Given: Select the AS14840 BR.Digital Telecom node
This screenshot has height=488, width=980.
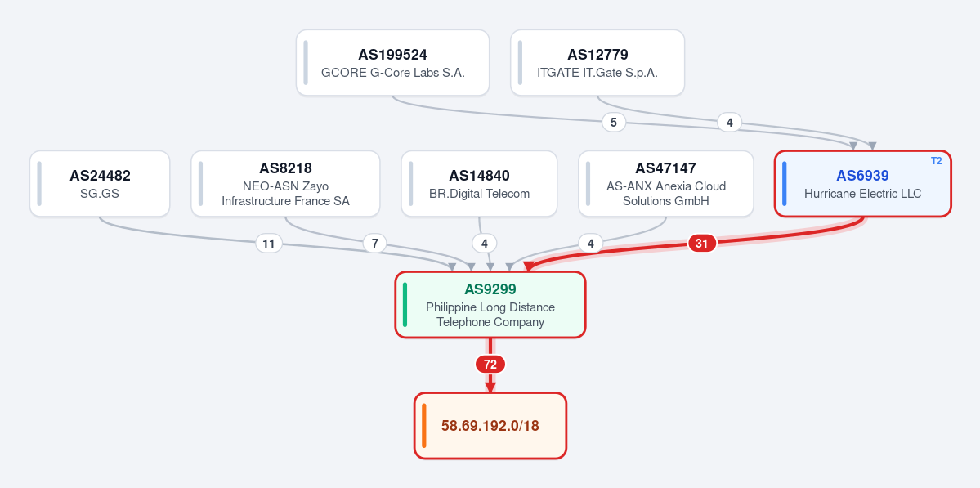Looking at the screenshot, I should [480, 184].
